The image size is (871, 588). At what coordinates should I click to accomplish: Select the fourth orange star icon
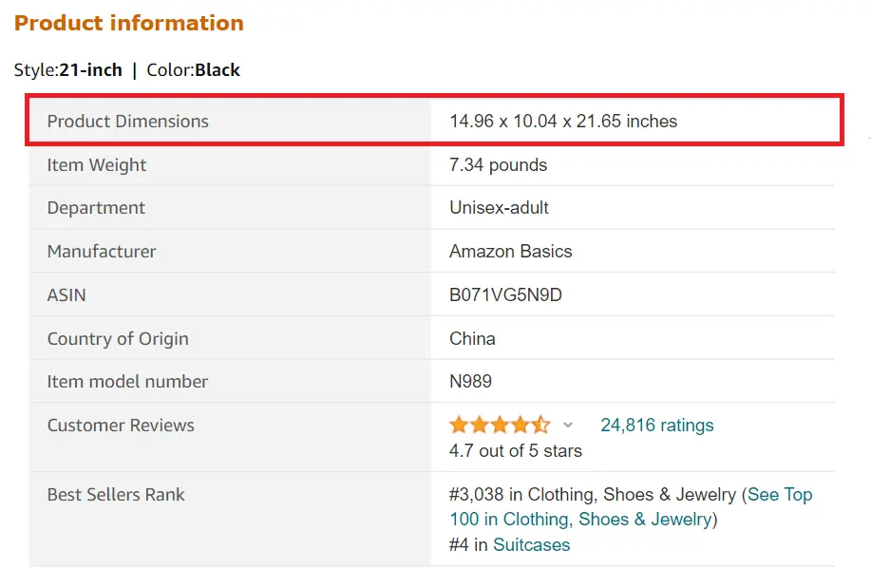[519, 425]
